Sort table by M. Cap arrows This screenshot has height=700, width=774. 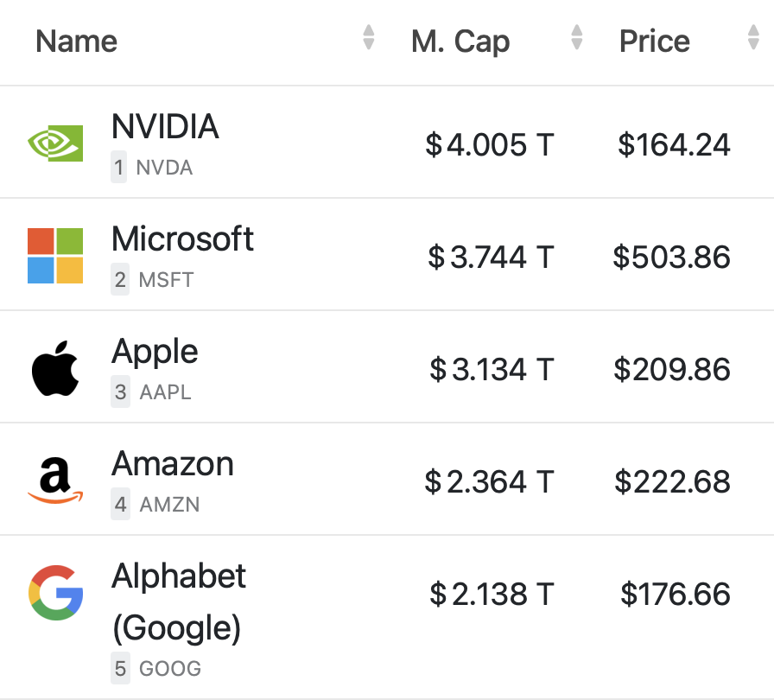tap(576, 37)
